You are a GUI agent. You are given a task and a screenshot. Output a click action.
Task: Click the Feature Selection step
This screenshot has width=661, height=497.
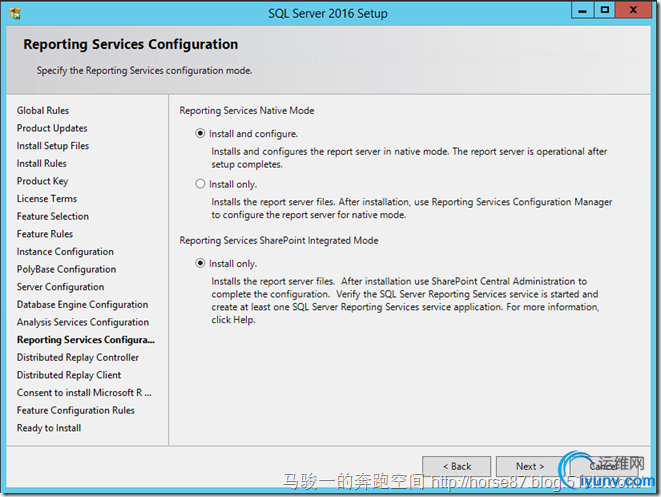tap(53, 216)
